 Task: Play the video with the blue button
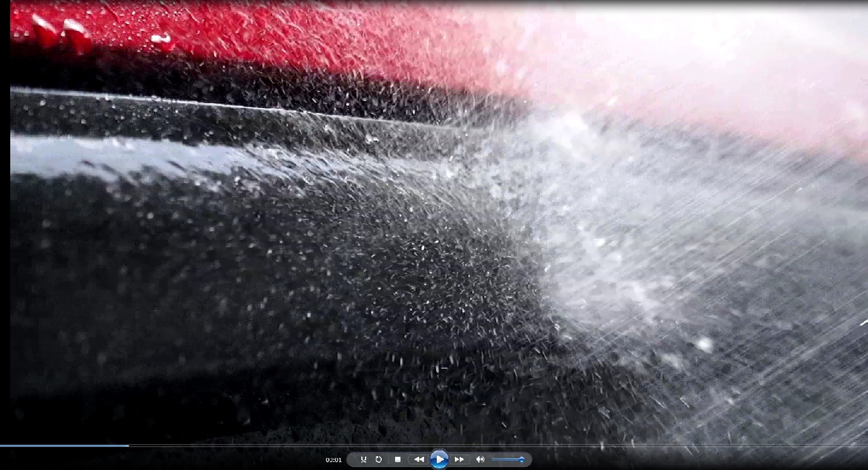(439, 460)
